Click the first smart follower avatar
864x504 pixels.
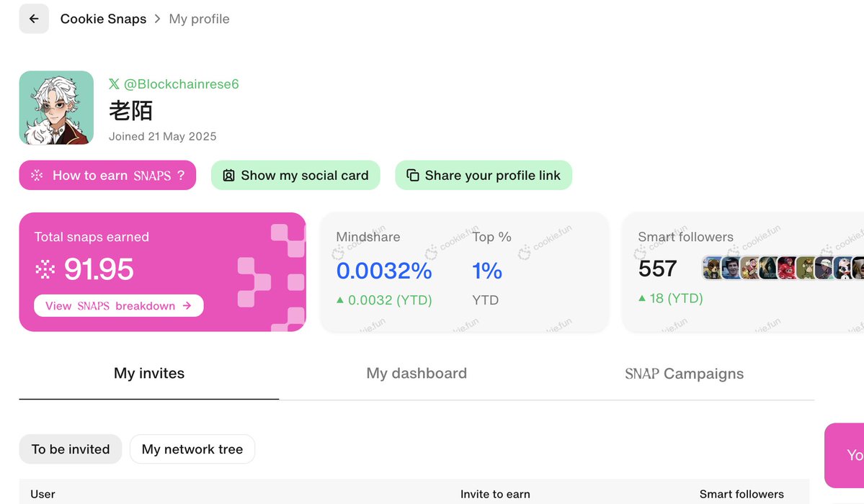coord(712,268)
